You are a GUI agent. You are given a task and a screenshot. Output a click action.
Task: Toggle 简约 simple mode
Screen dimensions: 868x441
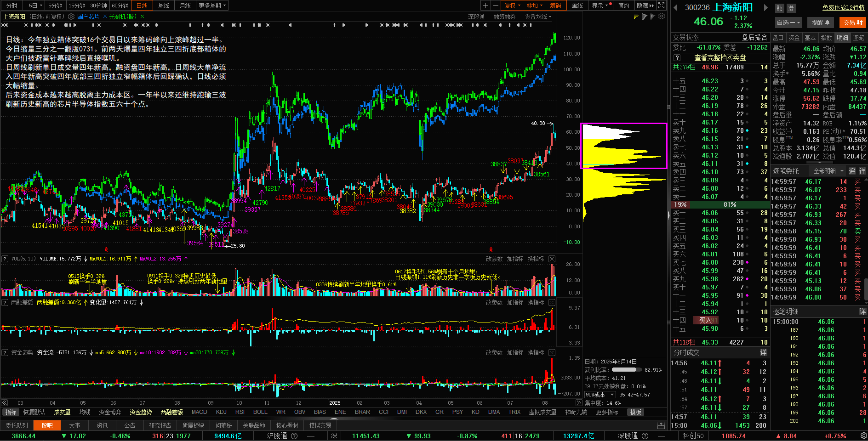coord(623,6)
